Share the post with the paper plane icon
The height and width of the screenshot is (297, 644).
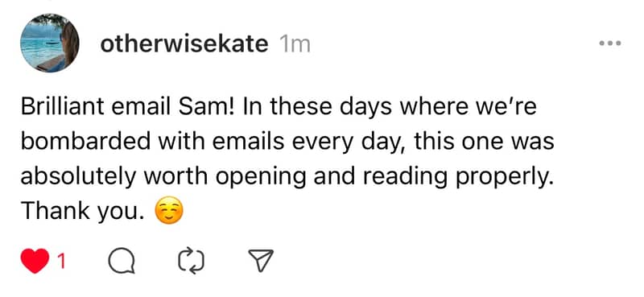(261, 261)
